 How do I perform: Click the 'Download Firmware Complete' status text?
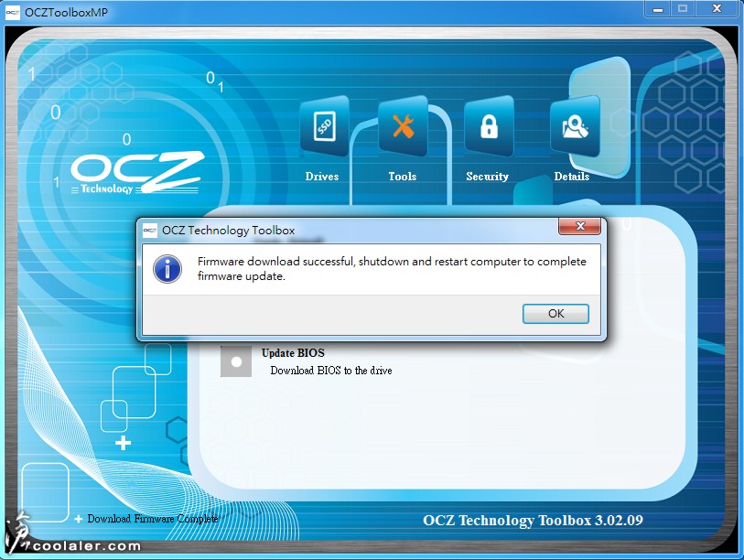coord(152,519)
